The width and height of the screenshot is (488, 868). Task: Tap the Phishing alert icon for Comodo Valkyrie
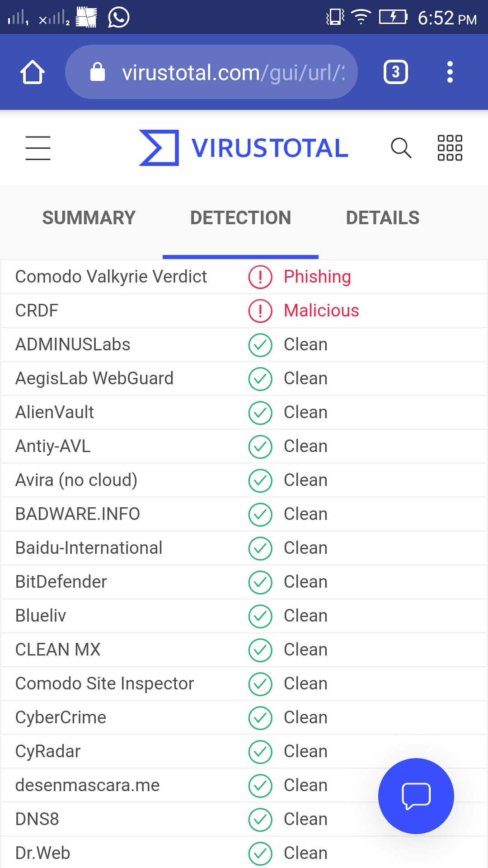pyautogui.click(x=260, y=277)
